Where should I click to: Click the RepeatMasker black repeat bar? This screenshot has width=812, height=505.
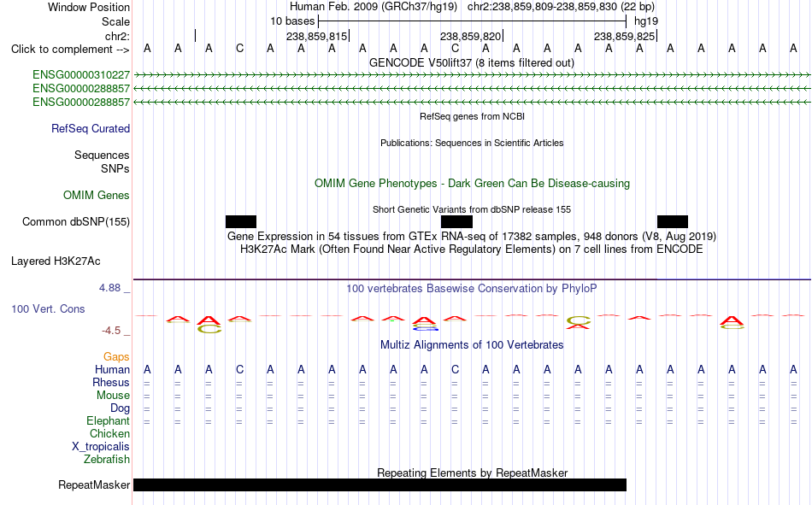[380, 484]
